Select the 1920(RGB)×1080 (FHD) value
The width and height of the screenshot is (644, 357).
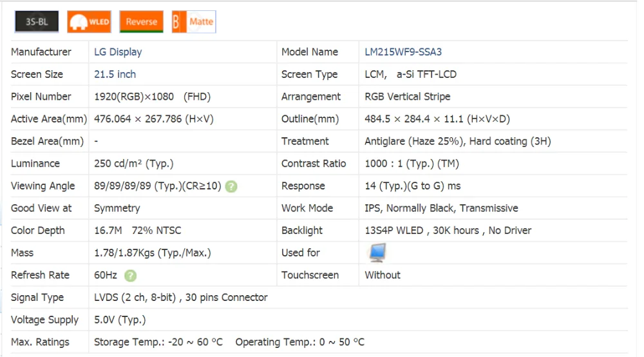153,97
